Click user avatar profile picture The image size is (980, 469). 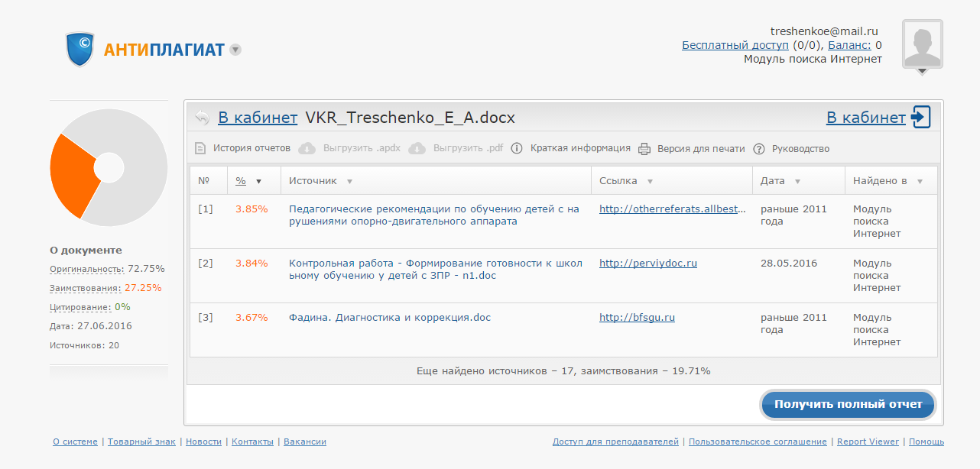(922, 44)
